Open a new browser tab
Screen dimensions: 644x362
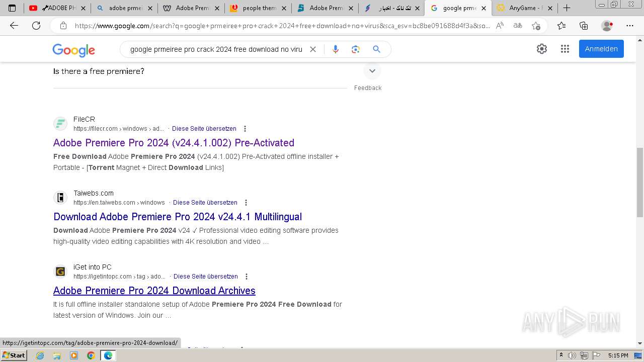coord(567,8)
